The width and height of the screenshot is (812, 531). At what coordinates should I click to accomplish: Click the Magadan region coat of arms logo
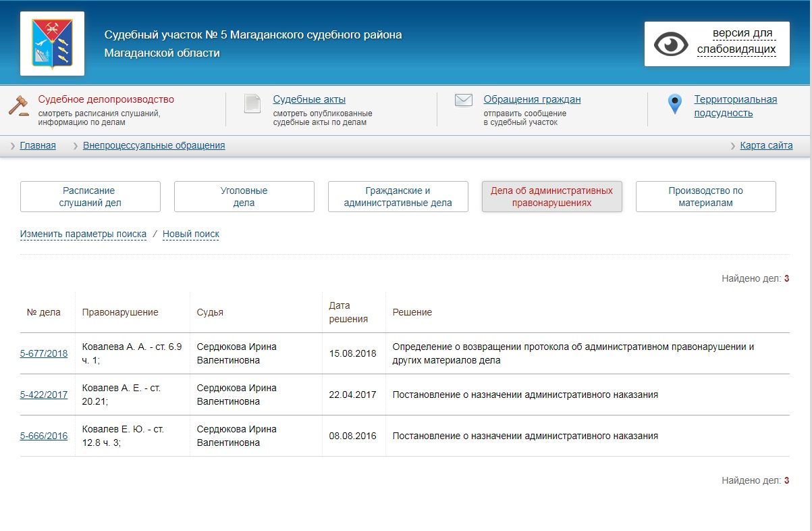pyautogui.click(x=52, y=43)
